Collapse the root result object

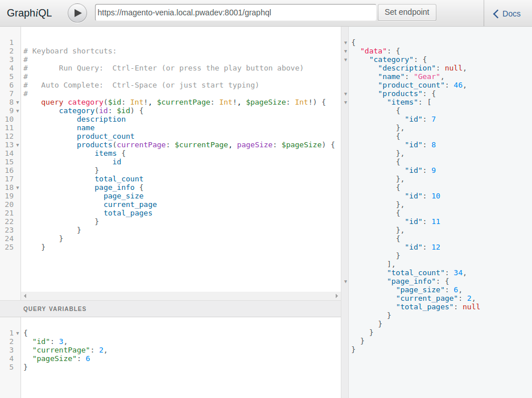click(x=346, y=43)
